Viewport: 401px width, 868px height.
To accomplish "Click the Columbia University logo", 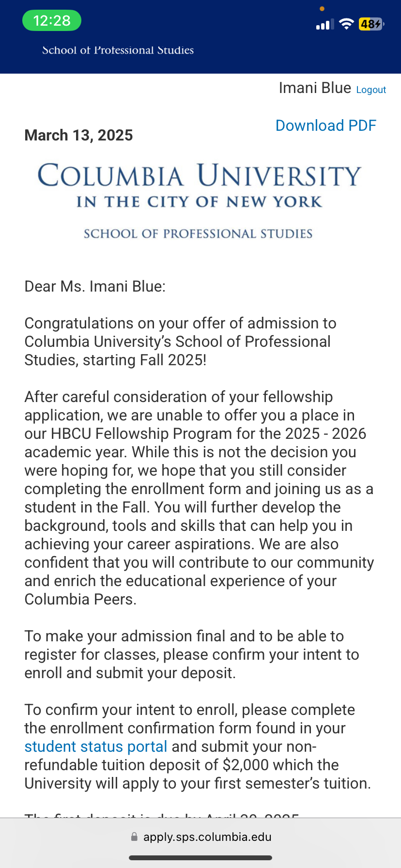I will click(200, 175).
